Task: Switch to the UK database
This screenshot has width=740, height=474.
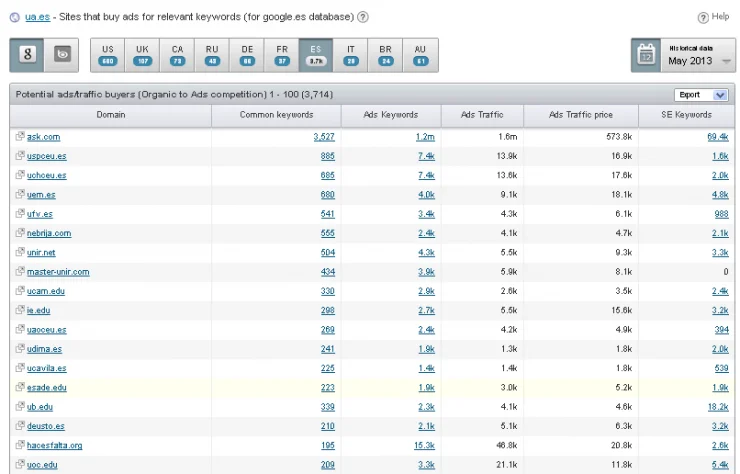Action: (142, 55)
